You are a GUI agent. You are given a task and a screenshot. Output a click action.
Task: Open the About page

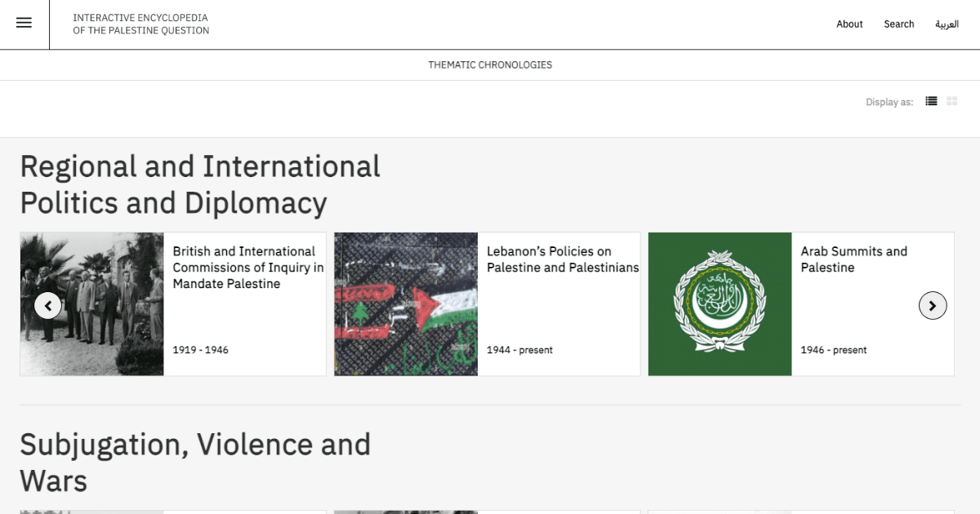click(849, 24)
